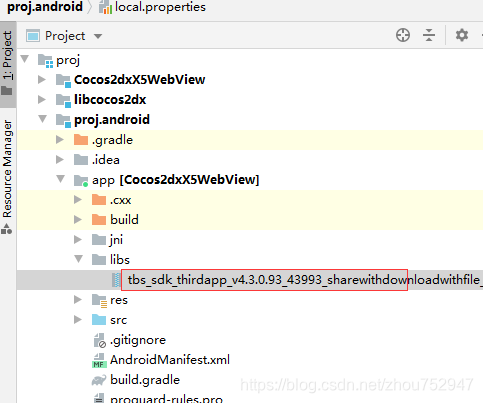The width and height of the screenshot is (483, 403).
Task: Click the jni folder icon
Action: [99, 240]
